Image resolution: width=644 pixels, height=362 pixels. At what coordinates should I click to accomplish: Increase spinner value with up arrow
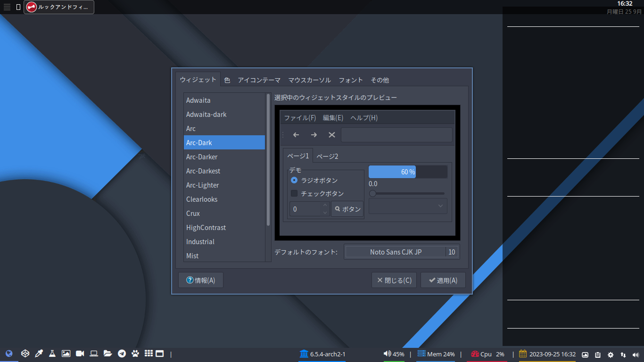click(x=325, y=205)
